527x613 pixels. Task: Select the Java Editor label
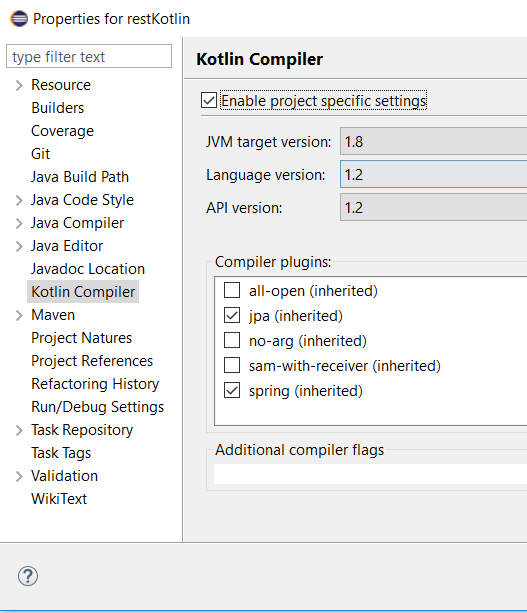click(x=67, y=246)
